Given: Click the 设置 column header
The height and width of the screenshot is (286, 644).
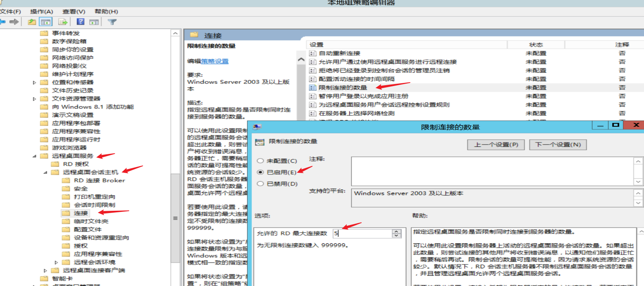Looking at the screenshot, I should [407, 45].
